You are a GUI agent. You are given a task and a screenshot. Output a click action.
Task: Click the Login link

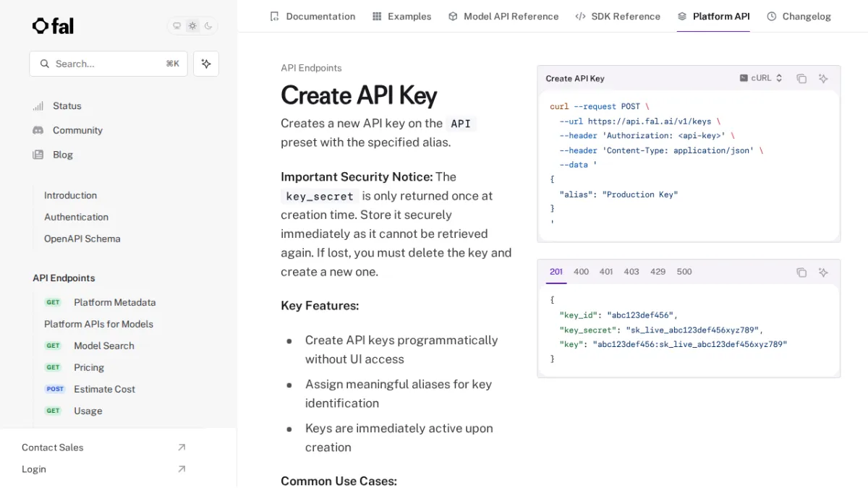click(x=34, y=469)
